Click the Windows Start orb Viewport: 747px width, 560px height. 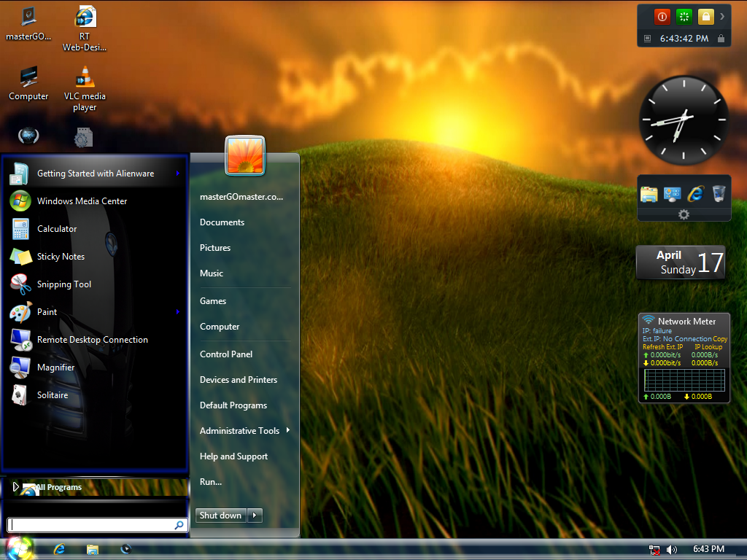[x=18, y=548]
